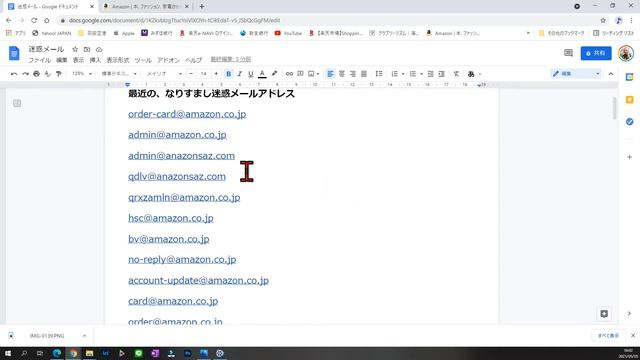Image resolution: width=640 pixels, height=360 pixels.
Task: Open the Google account avatar
Action: [x=626, y=53]
